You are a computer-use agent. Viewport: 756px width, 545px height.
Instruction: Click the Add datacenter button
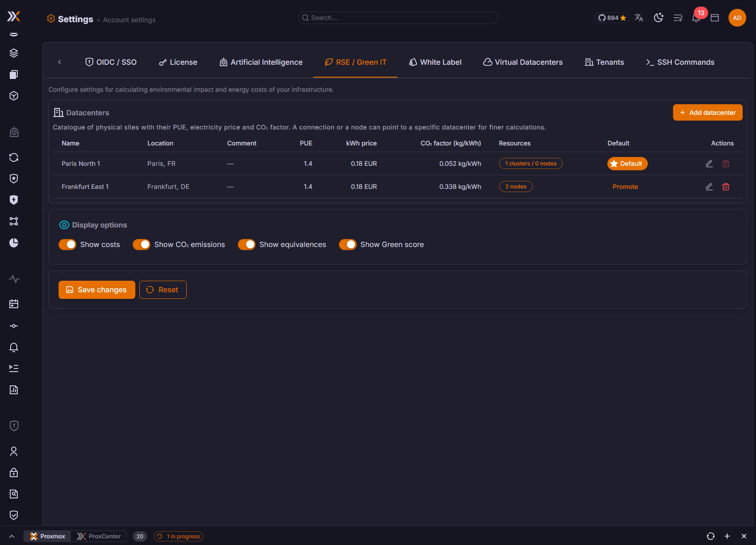pos(708,113)
